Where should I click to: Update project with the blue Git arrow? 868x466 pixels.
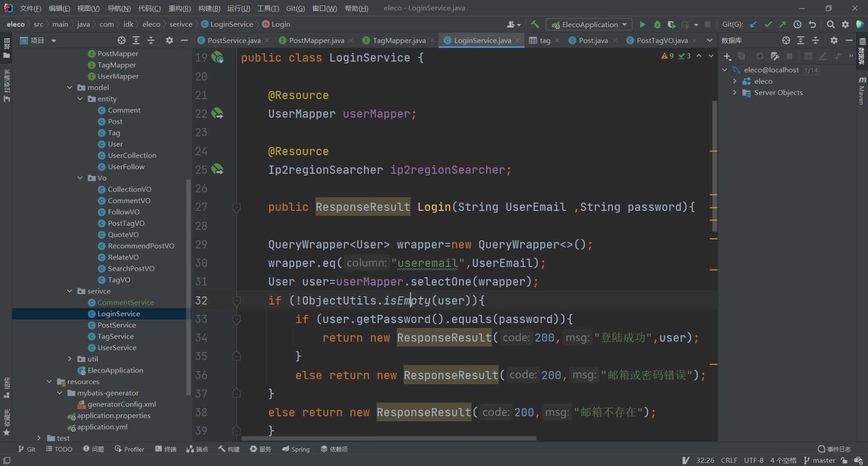753,24
